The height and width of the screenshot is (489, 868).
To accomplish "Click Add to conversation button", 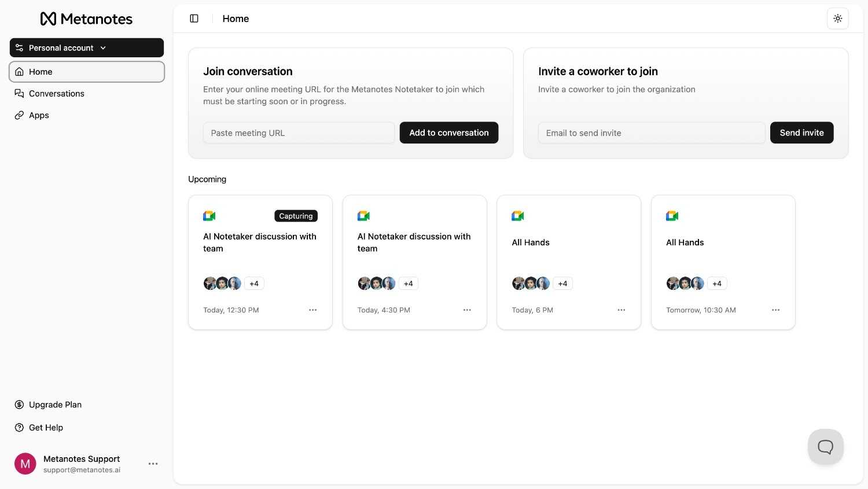I will tap(448, 133).
